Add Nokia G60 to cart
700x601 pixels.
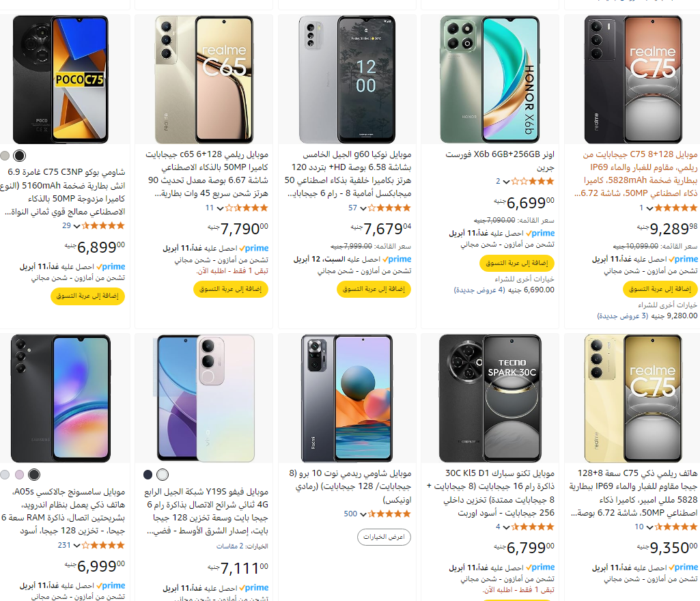click(x=374, y=289)
